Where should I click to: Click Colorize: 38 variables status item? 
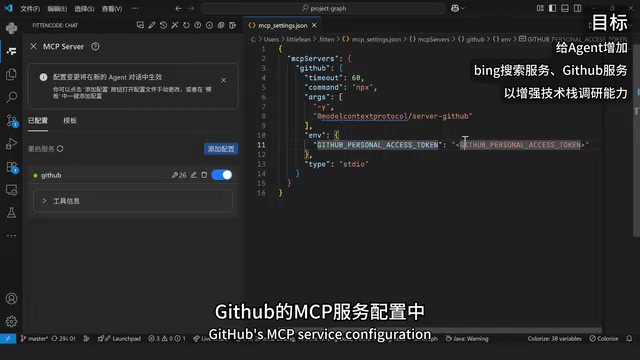pos(554,338)
